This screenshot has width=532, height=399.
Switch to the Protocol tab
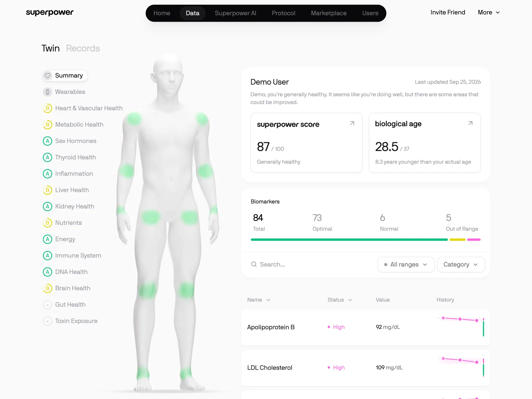point(284,13)
